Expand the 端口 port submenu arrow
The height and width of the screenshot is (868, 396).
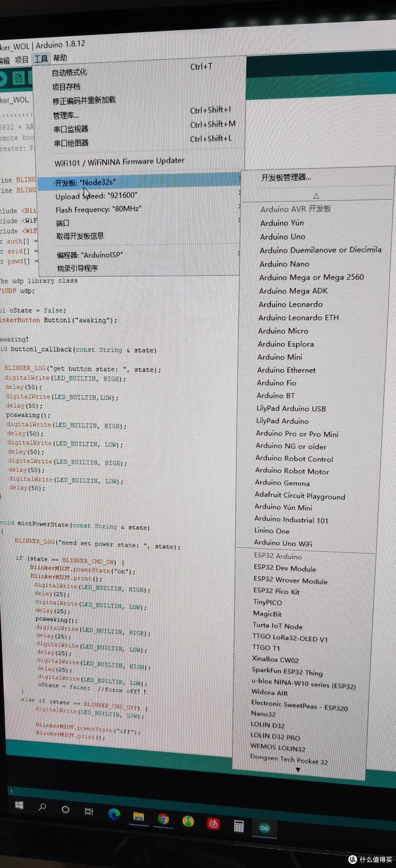tap(239, 220)
